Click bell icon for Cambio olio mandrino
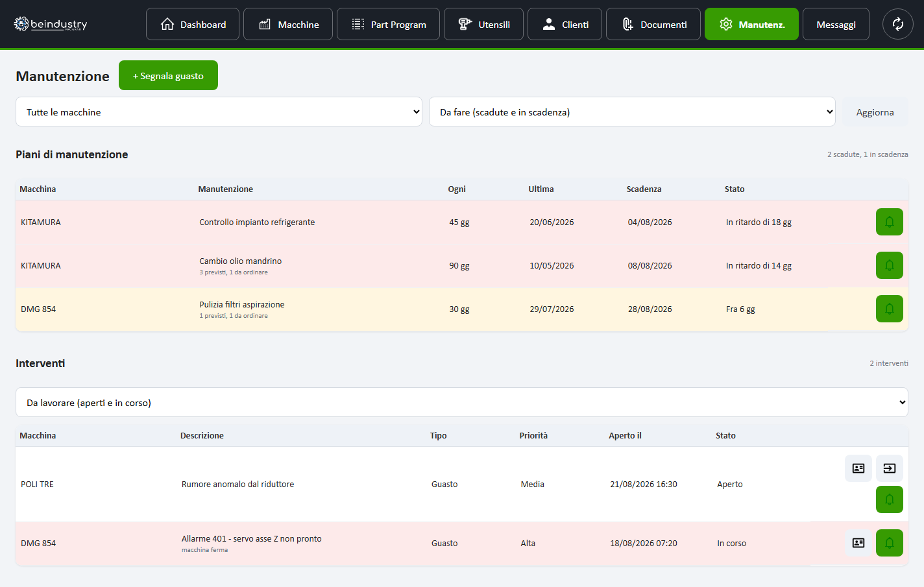This screenshot has width=924, height=587. pyautogui.click(x=890, y=265)
